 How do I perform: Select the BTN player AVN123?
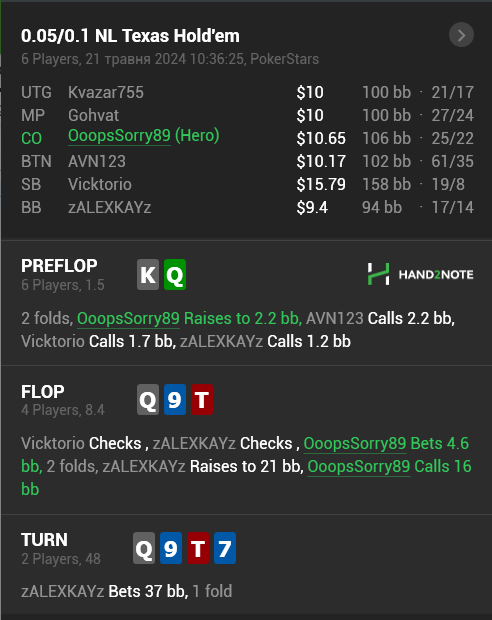97,161
